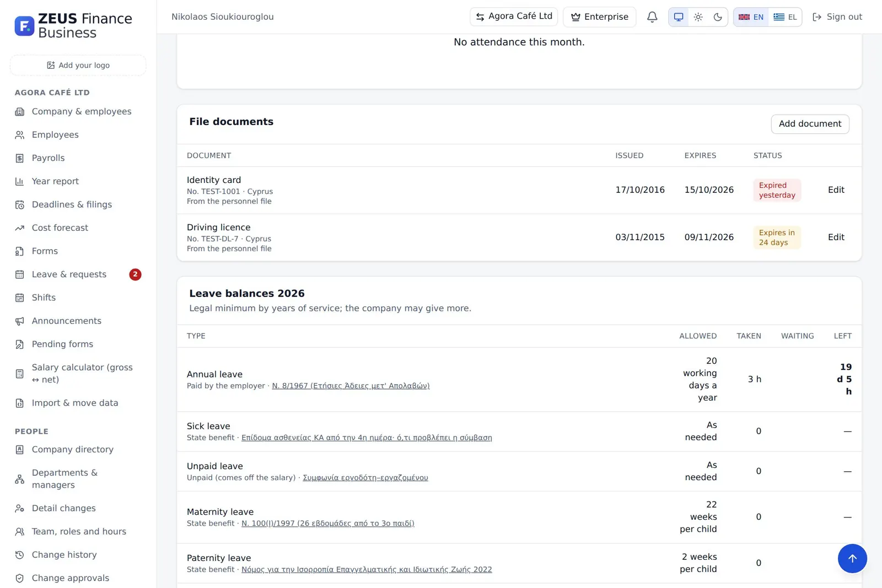Edit the Driving licence document
Screen dimensions: 882x588
(x=836, y=238)
